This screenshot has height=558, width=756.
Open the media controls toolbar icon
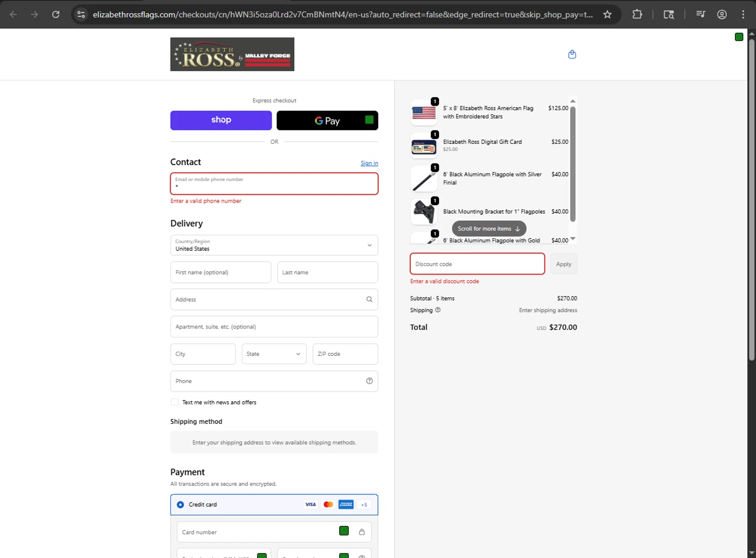[x=701, y=14]
